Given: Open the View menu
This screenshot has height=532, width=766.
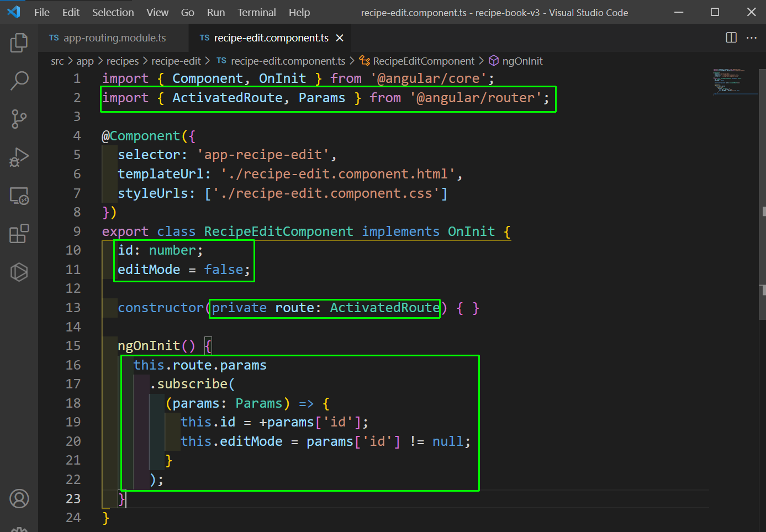Looking at the screenshot, I should pos(157,12).
